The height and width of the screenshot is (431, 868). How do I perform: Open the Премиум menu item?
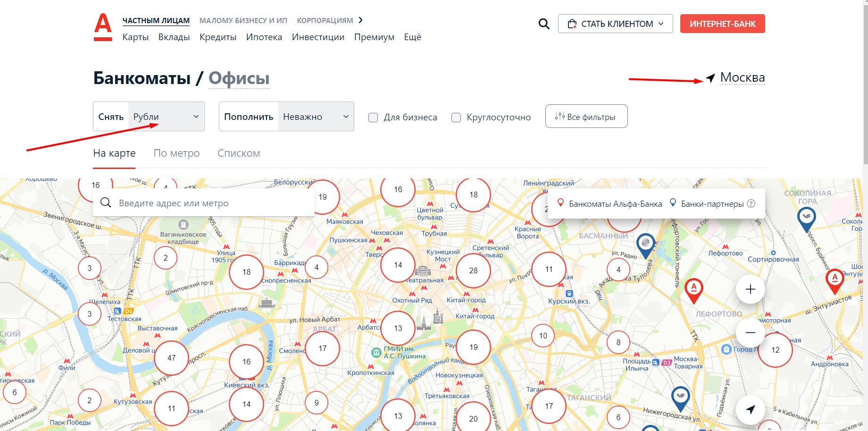(x=374, y=37)
